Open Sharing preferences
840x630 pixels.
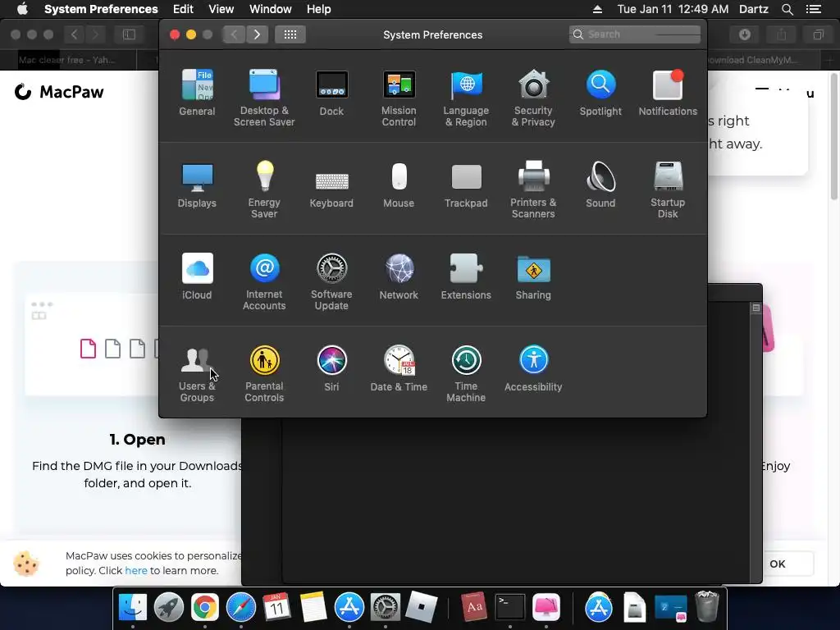(533, 276)
